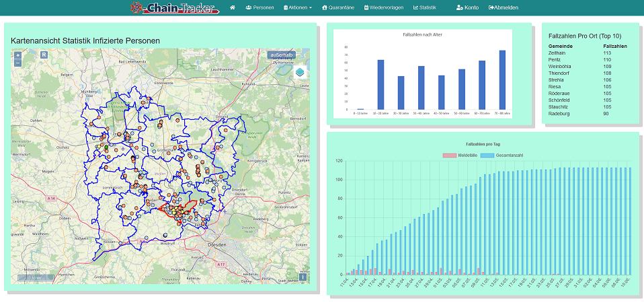Viewport: 644px width, 303px height.
Task: Click the Dresden label on the map
Action: (218, 244)
